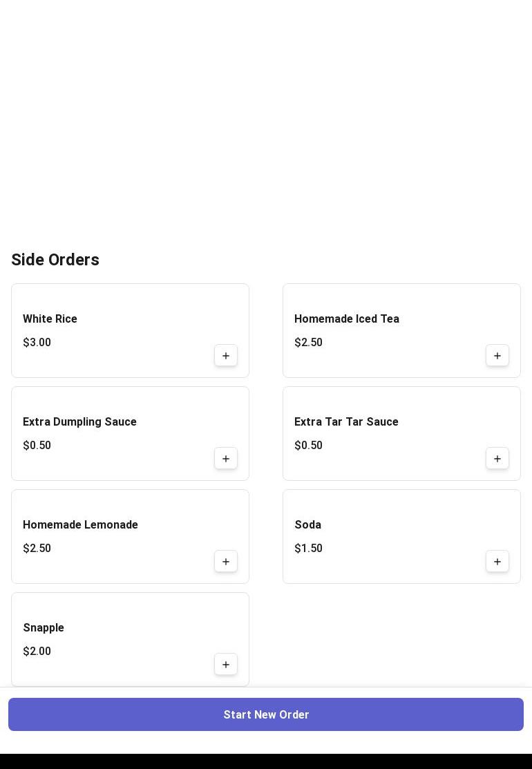532x769 pixels.
Task: Add Extra Tar Tar Sauce to order
Action: click(x=497, y=459)
